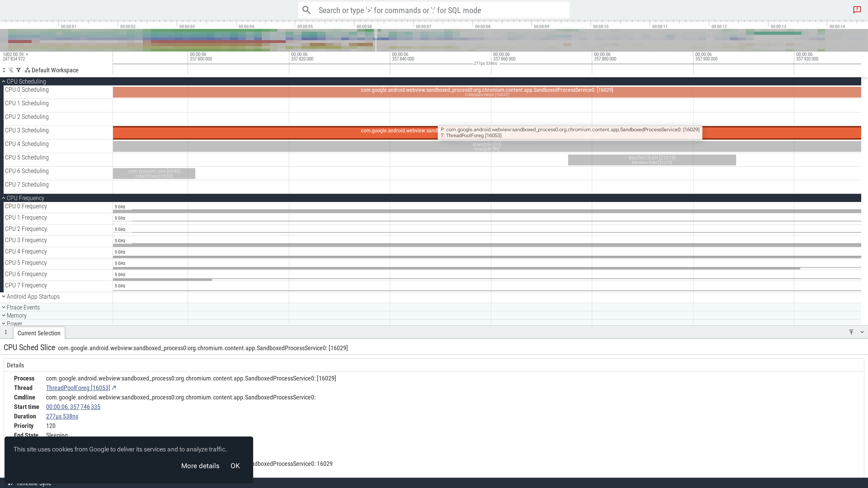
Task: Open the ThreadPoolForeg [16053] thread link
Action: tap(78, 388)
